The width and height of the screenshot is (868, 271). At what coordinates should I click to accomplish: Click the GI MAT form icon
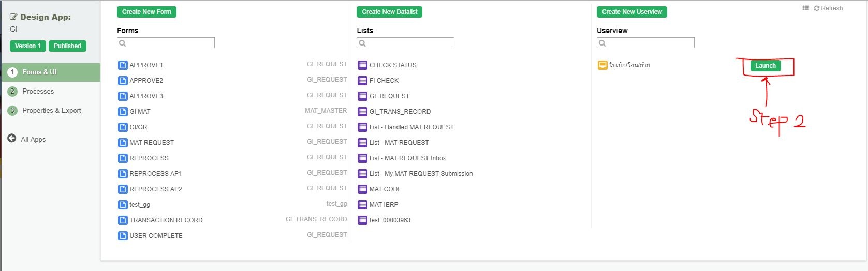pos(123,112)
